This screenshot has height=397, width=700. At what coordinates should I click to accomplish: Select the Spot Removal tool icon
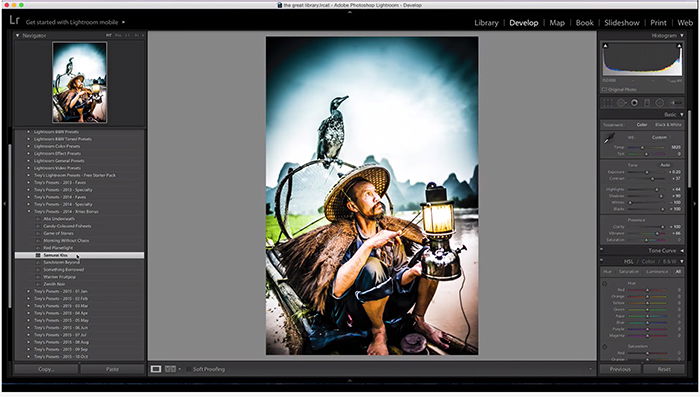(621, 103)
